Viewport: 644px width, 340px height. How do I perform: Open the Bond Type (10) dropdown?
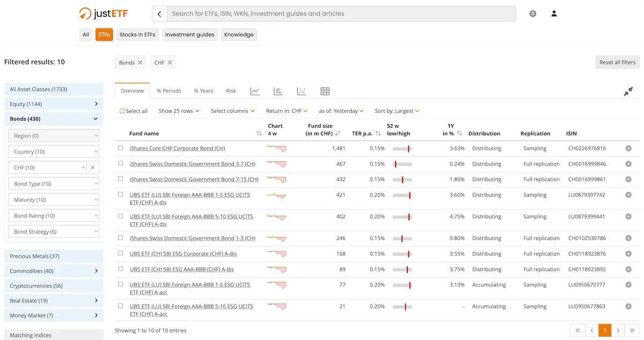point(54,184)
